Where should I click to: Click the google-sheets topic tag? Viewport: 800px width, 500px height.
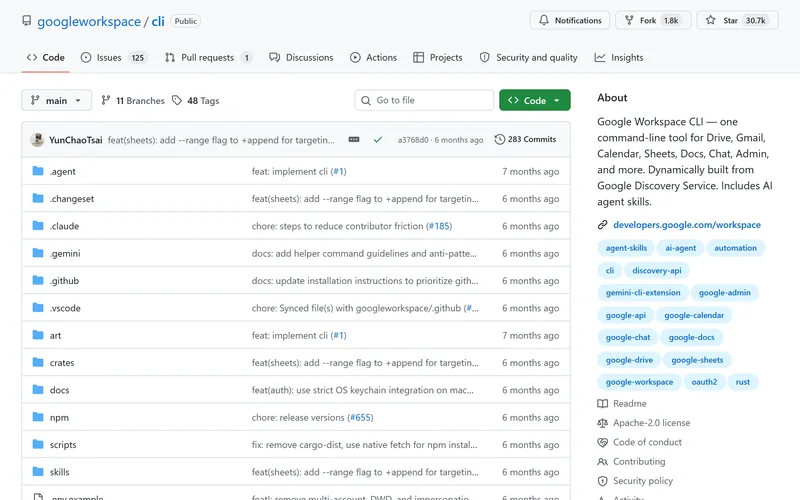(x=697, y=360)
